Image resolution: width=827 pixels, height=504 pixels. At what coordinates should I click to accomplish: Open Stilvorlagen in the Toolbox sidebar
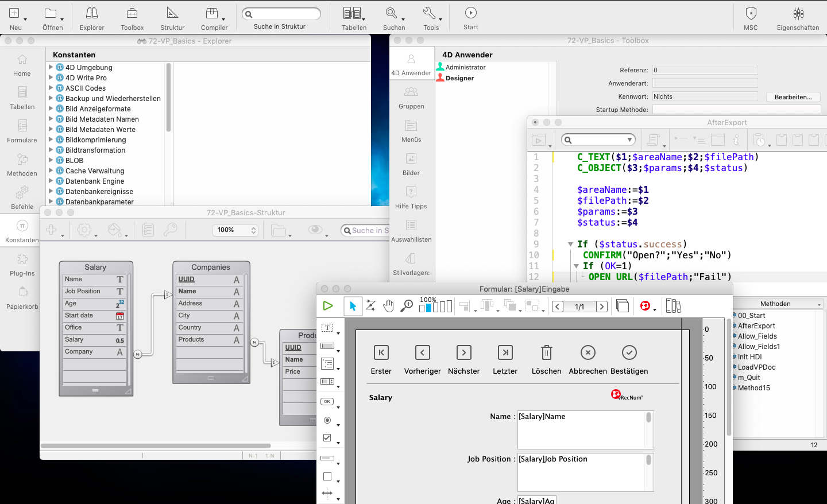[411, 265]
